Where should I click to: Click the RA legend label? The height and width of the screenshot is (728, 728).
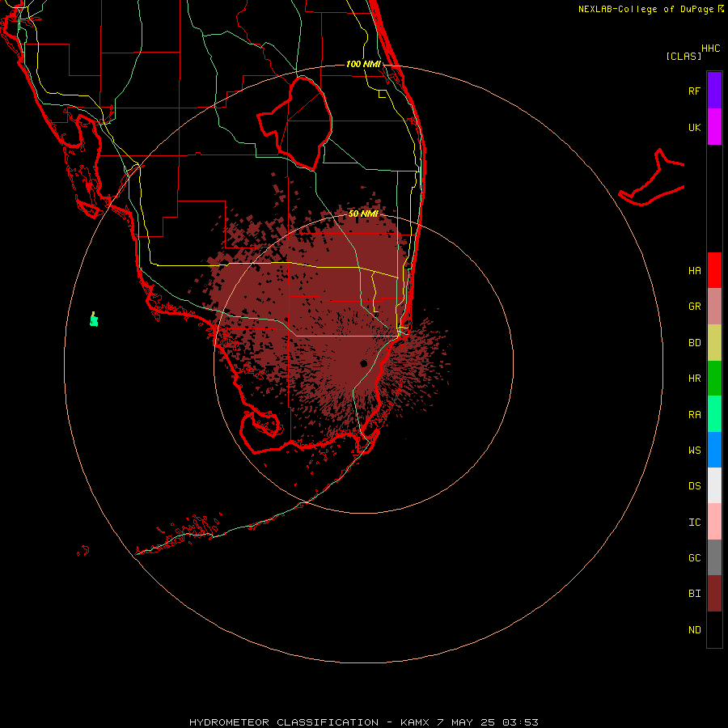click(x=694, y=415)
